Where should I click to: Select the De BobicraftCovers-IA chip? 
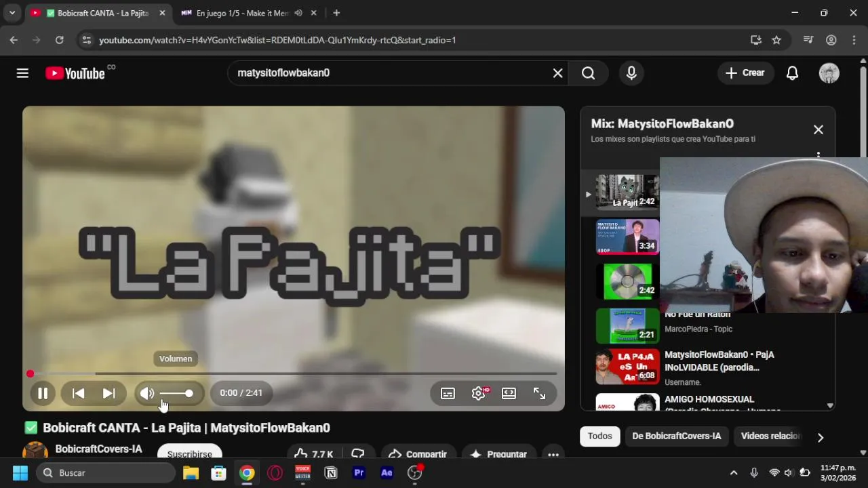click(676, 436)
